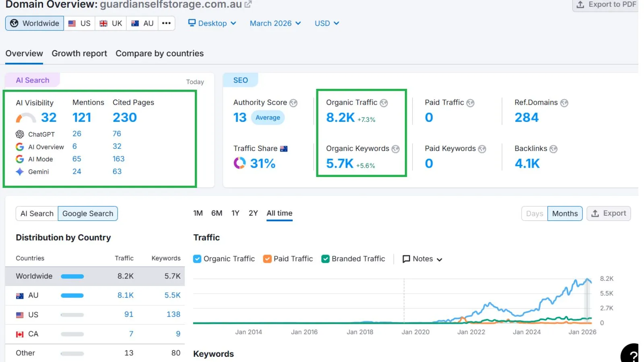Image resolution: width=644 pixels, height=362 pixels.
Task: Click the AI Search section label
Action: pyautogui.click(x=32, y=80)
